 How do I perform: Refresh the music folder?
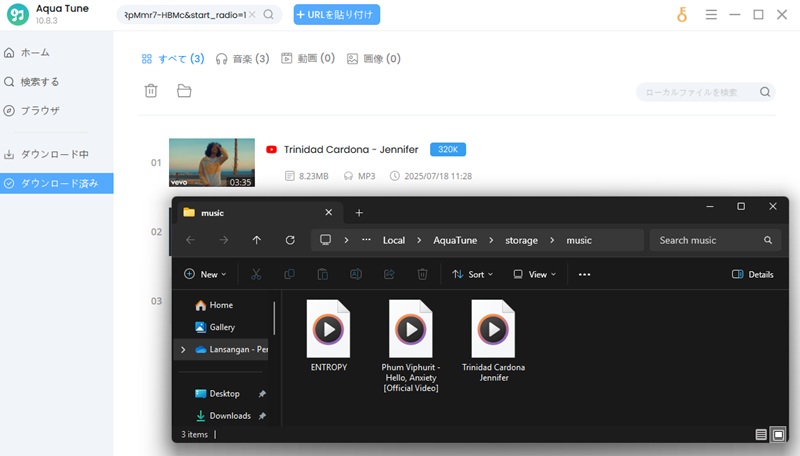290,240
